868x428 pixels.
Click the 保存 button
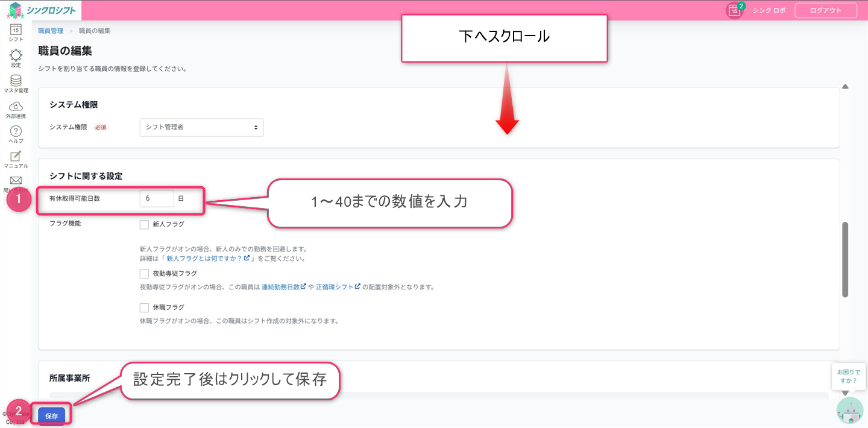coord(51,416)
